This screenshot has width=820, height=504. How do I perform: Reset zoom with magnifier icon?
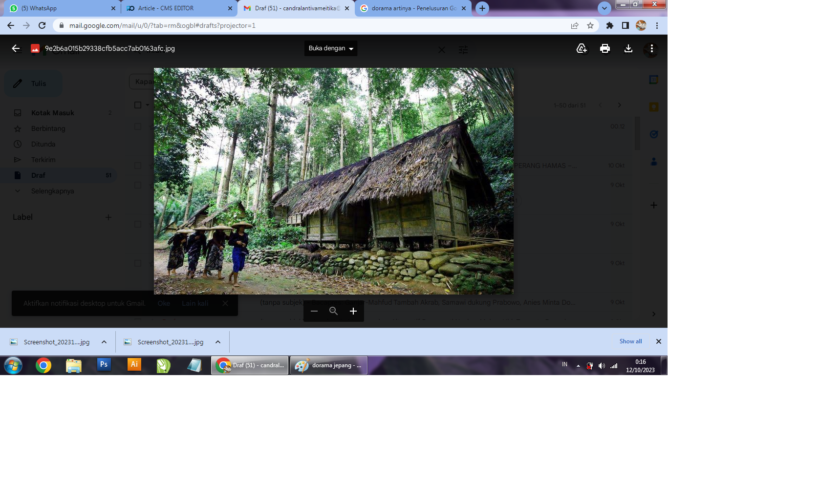[333, 311]
